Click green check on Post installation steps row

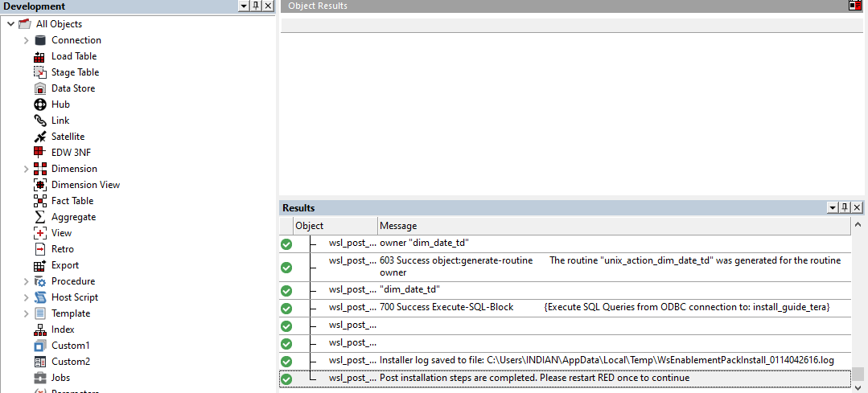286,379
